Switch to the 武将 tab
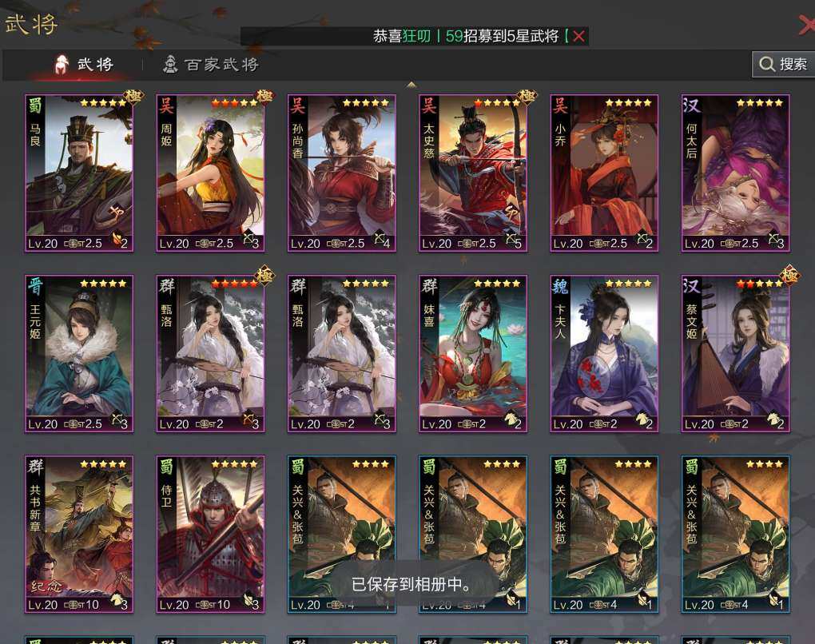The width and height of the screenshot is (815, 644). click(84, 65)
